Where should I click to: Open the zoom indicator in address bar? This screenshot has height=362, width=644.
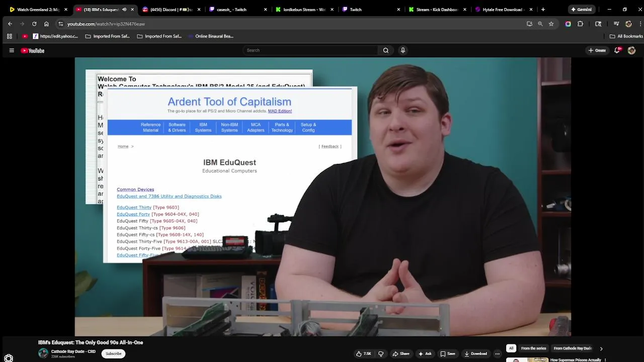[x=540, y=24]
